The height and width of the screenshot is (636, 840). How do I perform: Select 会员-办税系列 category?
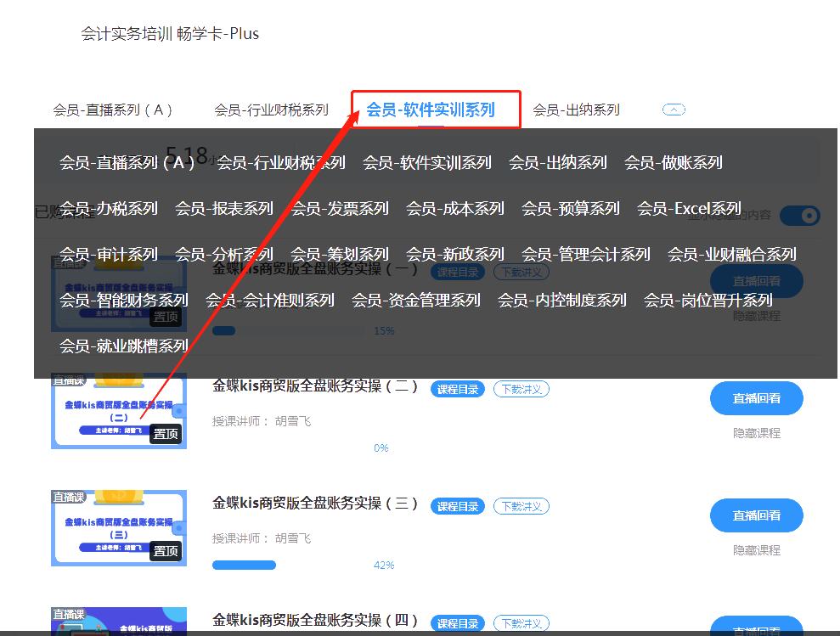point(108,208)
